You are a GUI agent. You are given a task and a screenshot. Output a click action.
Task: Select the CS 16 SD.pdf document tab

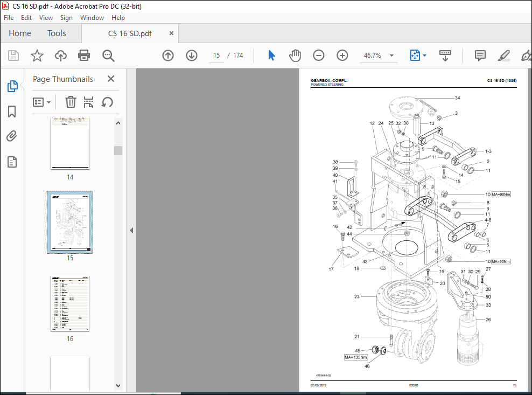pos(130,33)
